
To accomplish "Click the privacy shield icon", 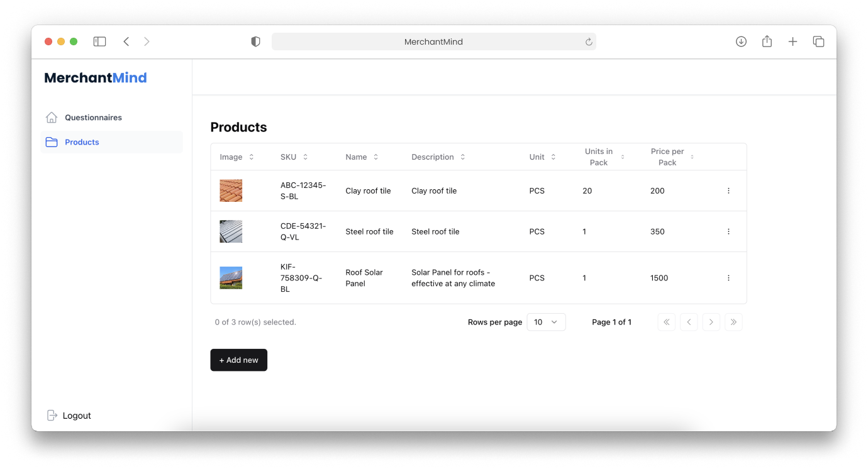I will coord(255,41).
